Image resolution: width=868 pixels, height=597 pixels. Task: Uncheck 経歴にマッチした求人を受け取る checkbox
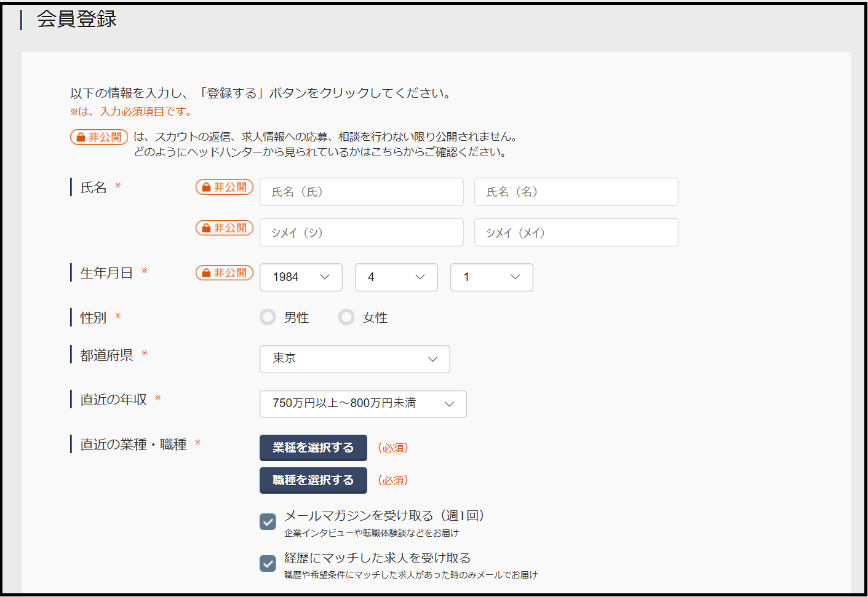[268, 563]
